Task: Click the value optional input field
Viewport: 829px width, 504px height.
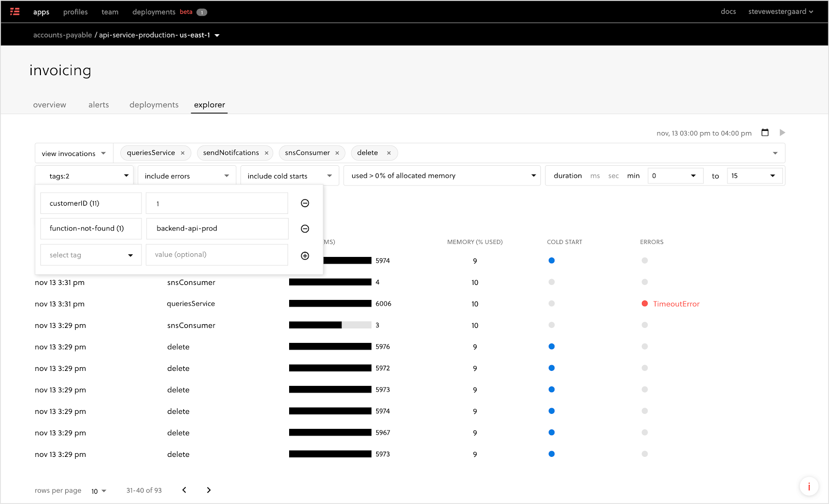Action: click(217, 255)
